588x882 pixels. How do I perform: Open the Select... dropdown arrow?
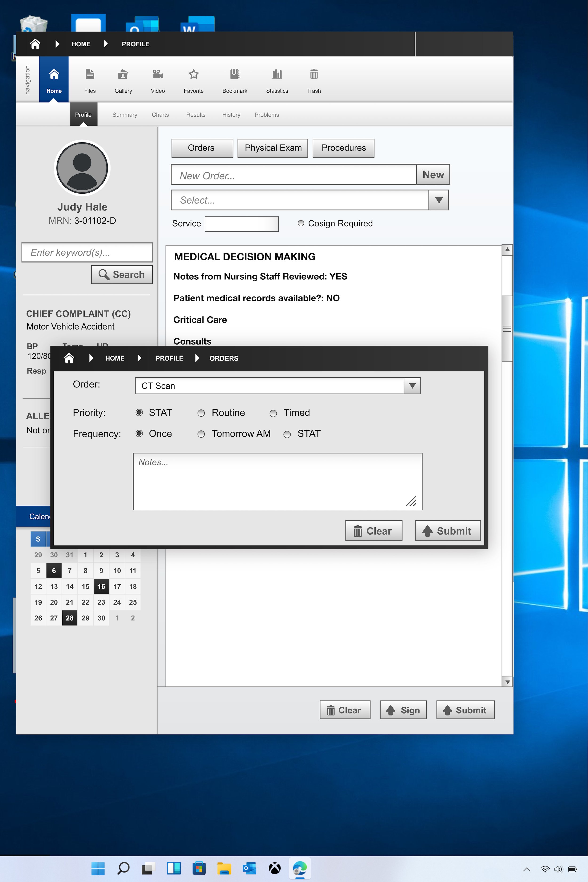tap(439, 200)
